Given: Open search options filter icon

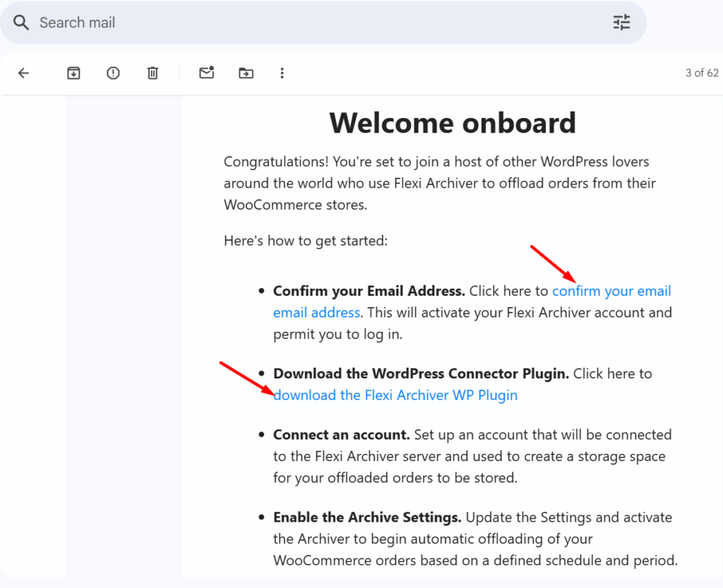Looking at the screenshot, I should (x=621, y=23).
